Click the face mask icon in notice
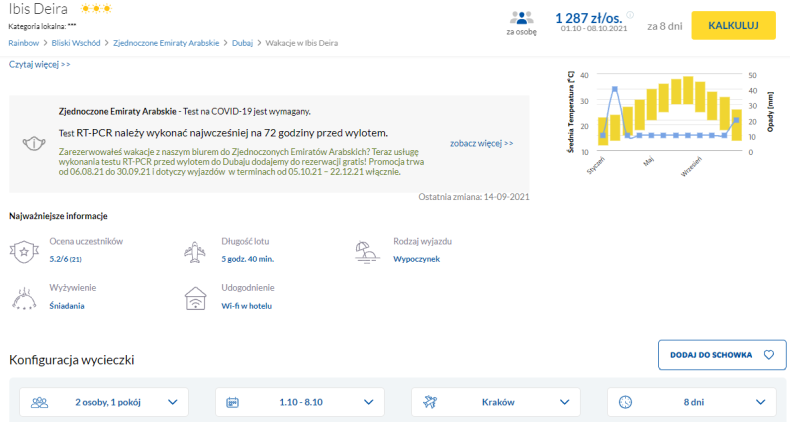Image resolution: width=790 pixels, height=422 pixels. [34, 144]
